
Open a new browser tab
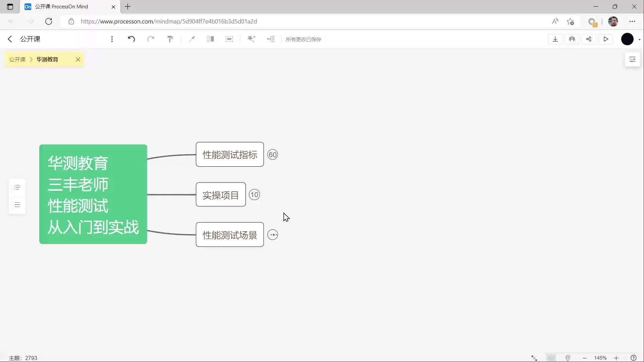(x=128, y=7)
